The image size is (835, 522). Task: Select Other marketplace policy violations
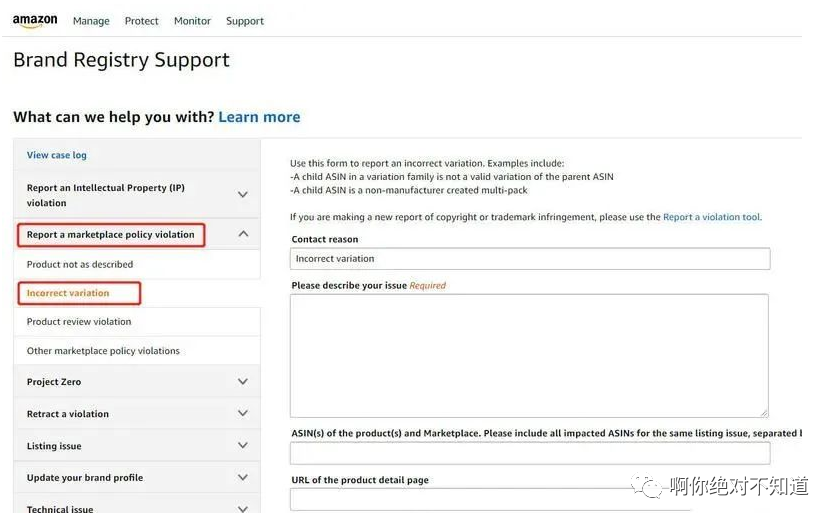103,351
